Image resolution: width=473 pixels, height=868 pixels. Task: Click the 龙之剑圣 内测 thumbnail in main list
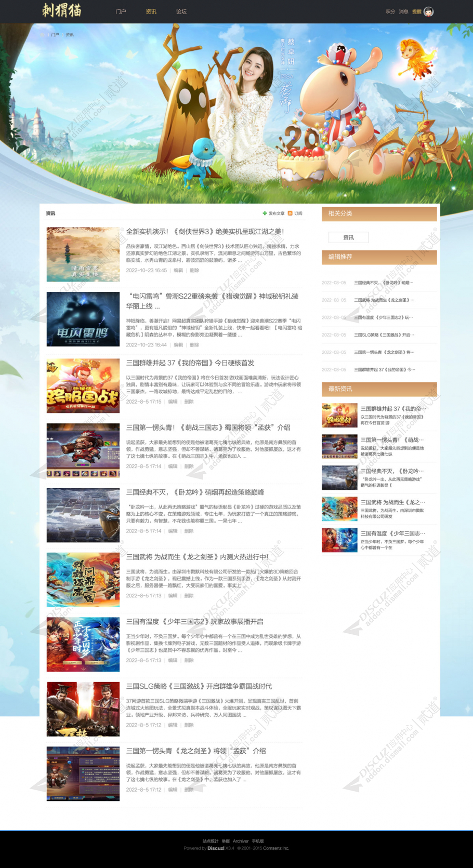pyautogui.click(x=83, y=580)
